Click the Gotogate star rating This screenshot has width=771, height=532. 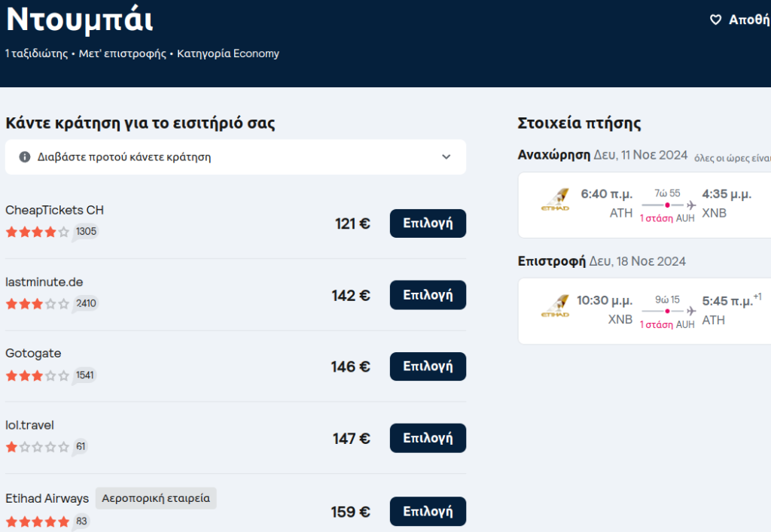coord(38,375)
